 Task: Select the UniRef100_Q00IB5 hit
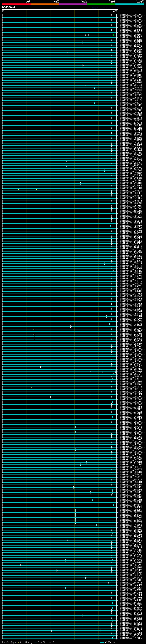131,331
